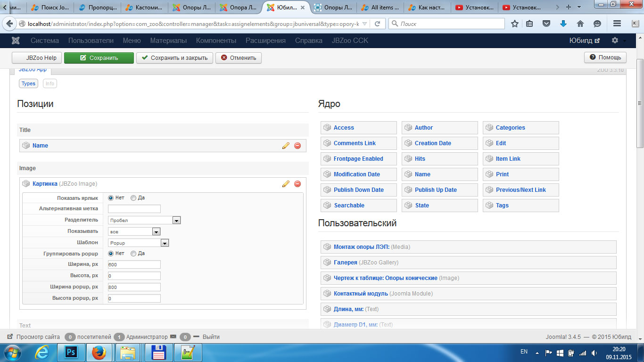Click the Ширина, px input field
The width and height of the screenshot is (644, 362).
[x=134, y=265]
